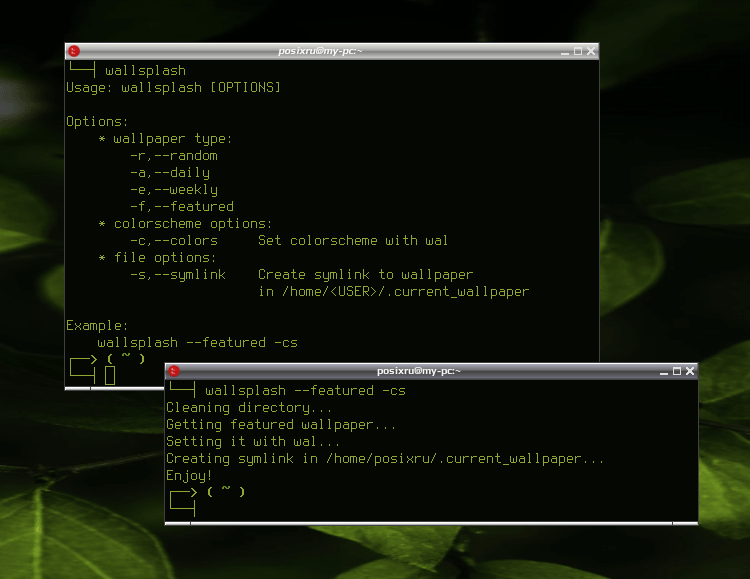Click the upper terminal title bar text
Viewport: 750px width, 579px height.
coord(320,51)
